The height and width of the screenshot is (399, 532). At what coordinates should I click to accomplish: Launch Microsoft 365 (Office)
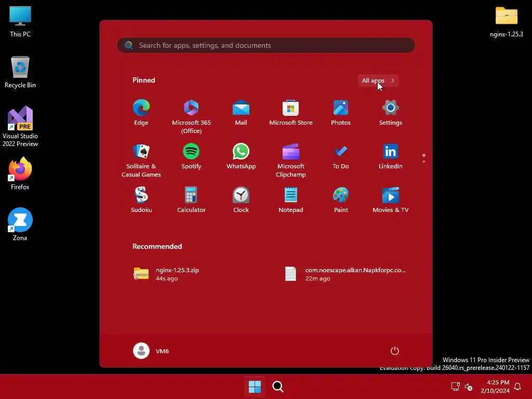(191, 117)
